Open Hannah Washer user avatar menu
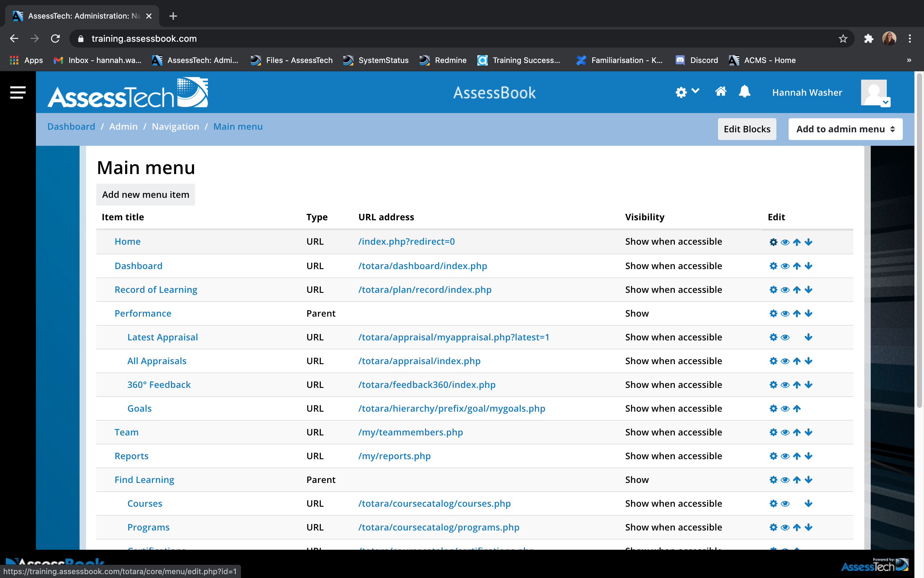The image size is (924, 578). tap(875, 93)
